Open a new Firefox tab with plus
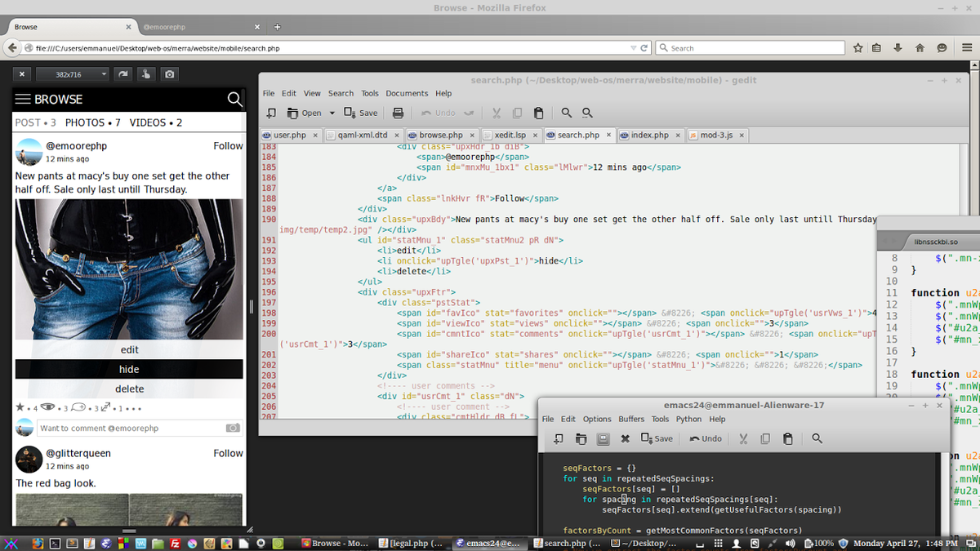Screen dimensions: 980x551 pyautogui.click(x=278, y=27)
